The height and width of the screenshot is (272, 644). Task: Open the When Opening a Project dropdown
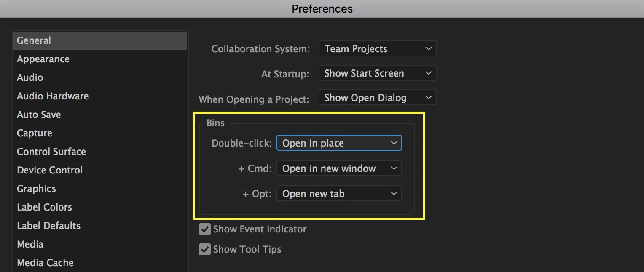[377, 98]
